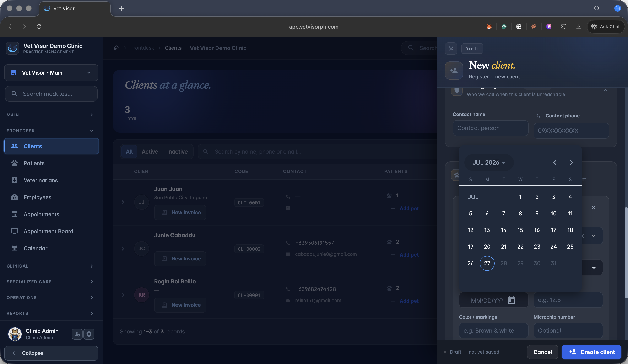Viewport: 628px width, 364px height.
Task: Select the Inactive filter tab
Action: (177, 152)
